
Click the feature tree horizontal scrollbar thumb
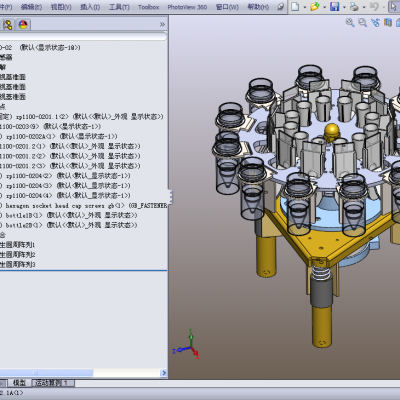46,373
